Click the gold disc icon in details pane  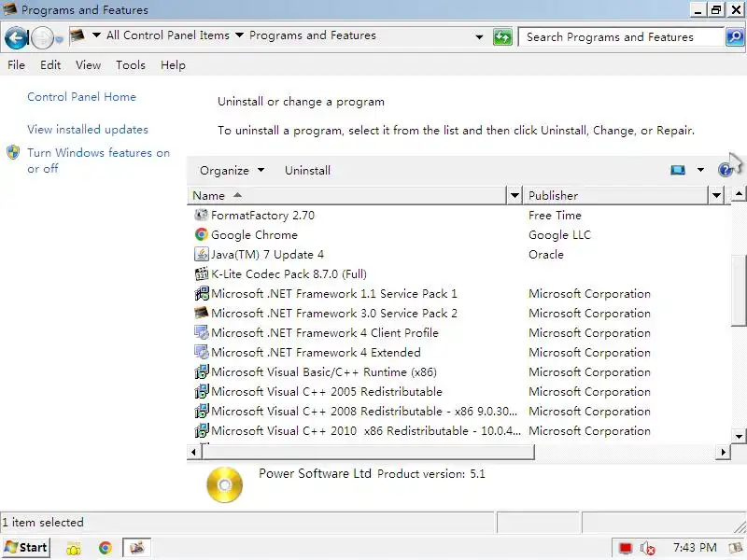pyautogui.click(x=224, y=484)
